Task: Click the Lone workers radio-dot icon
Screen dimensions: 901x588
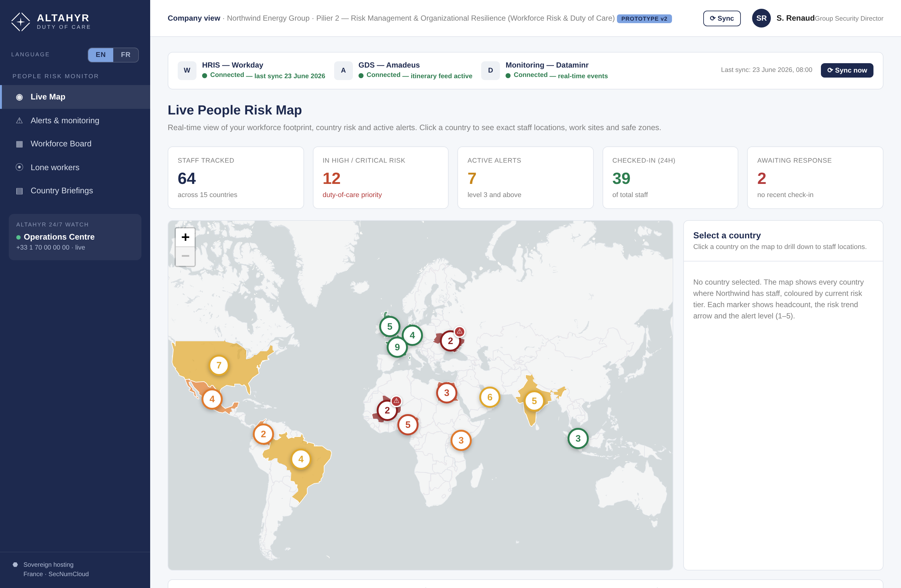Action: (19, 167)
